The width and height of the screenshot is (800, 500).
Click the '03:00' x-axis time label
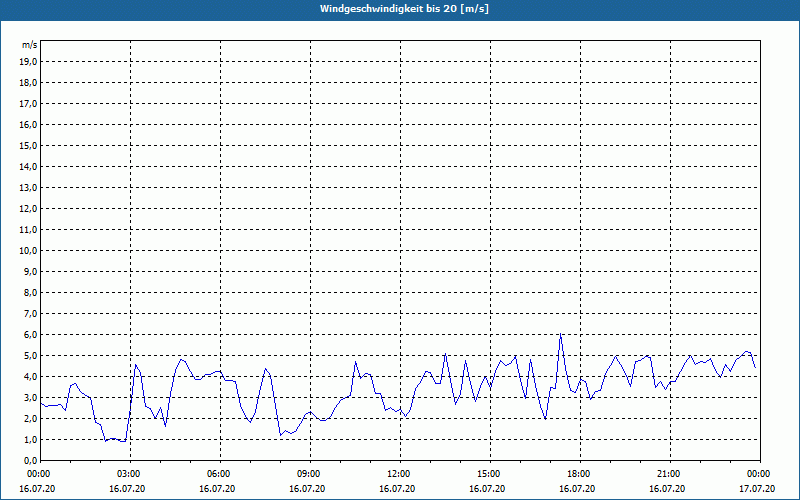[x=128, y=474]
